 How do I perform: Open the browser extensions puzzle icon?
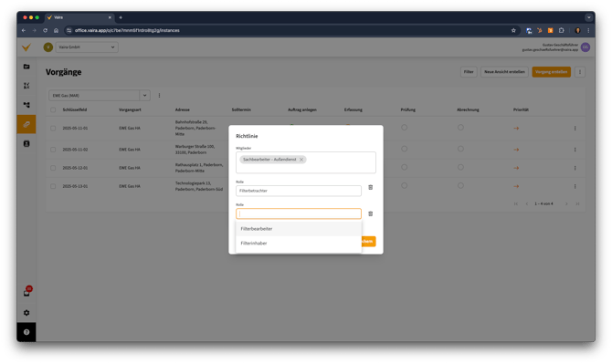[x=561, y=30]
